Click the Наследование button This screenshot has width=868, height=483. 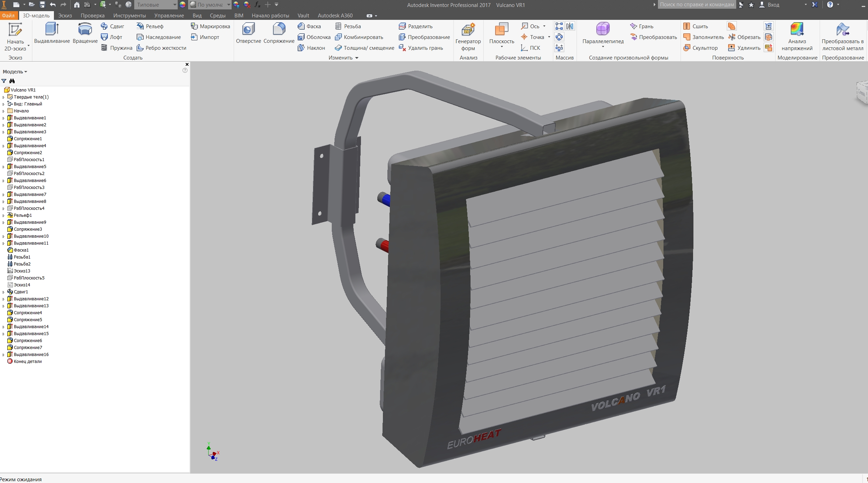(159, 37)
